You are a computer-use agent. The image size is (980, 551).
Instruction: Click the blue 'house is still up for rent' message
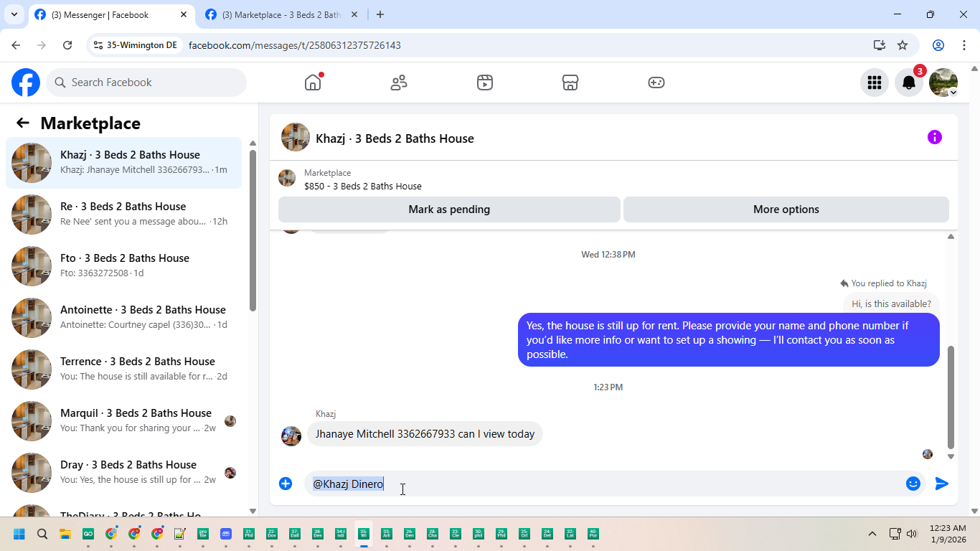click(x=729, y=340)
